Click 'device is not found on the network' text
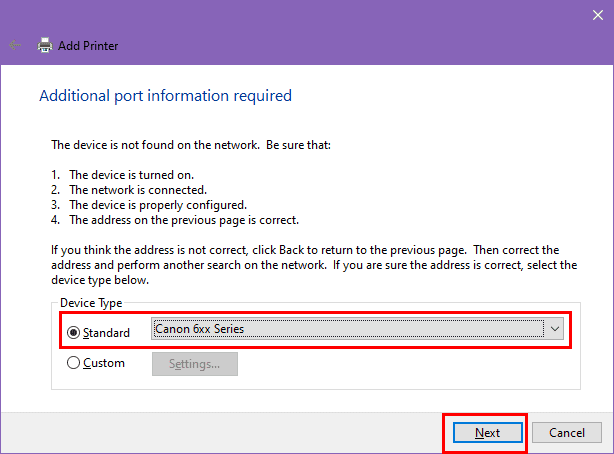The image size is (614, 454). (x=190, y=145)
